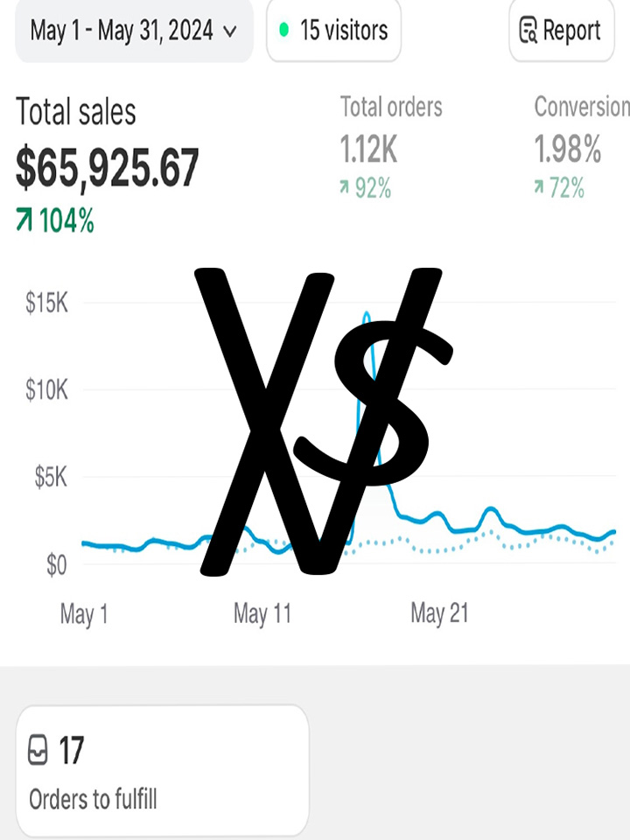630x840 pixels.
Task: Click the chevron beside the date range
Action: click(230, 31)
